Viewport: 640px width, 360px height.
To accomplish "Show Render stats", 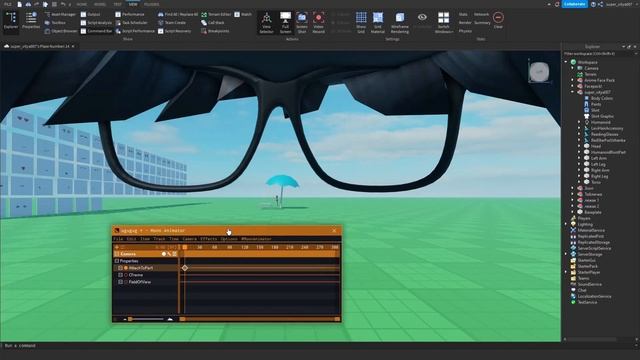I will coord(465,23).
